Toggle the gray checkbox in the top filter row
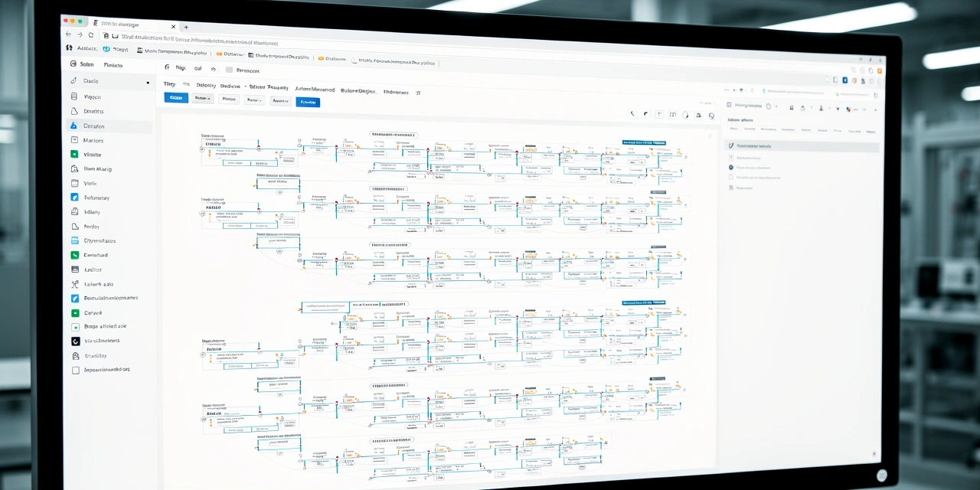The image size is (980, 490). coord(229,70)
